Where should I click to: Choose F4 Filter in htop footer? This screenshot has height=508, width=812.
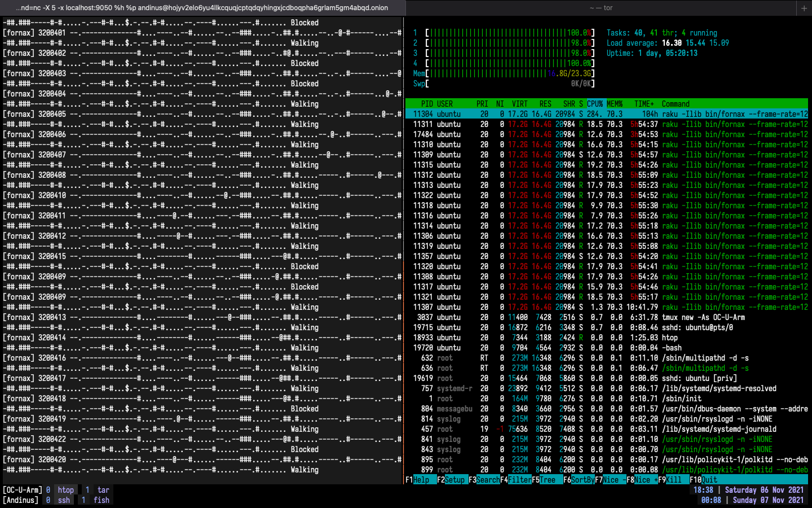516,480
